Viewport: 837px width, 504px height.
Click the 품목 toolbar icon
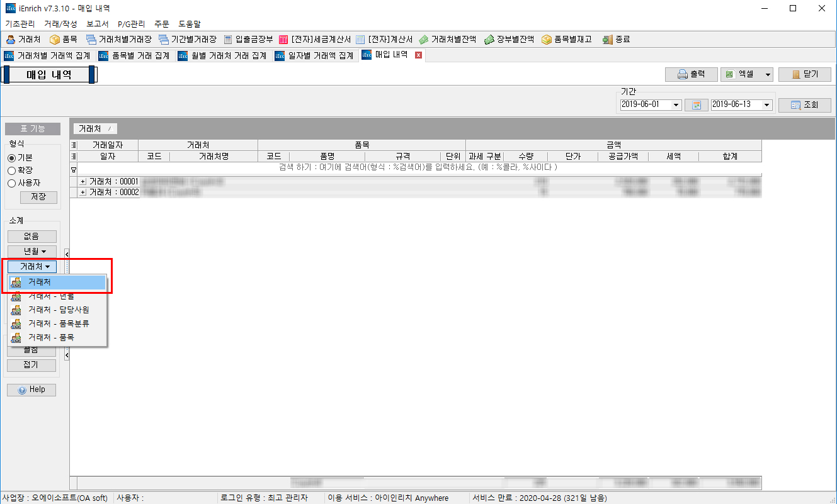coord(55,40)
